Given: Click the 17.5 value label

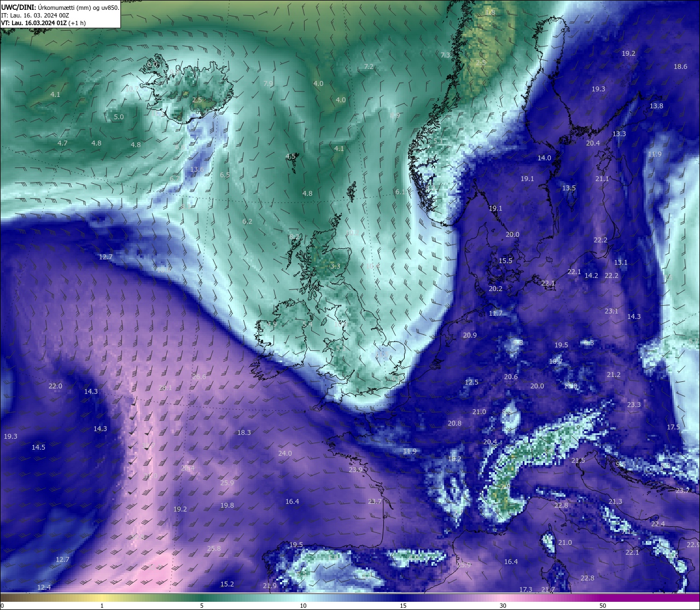Looking at the screenshot, I should (x=673, y=427).
